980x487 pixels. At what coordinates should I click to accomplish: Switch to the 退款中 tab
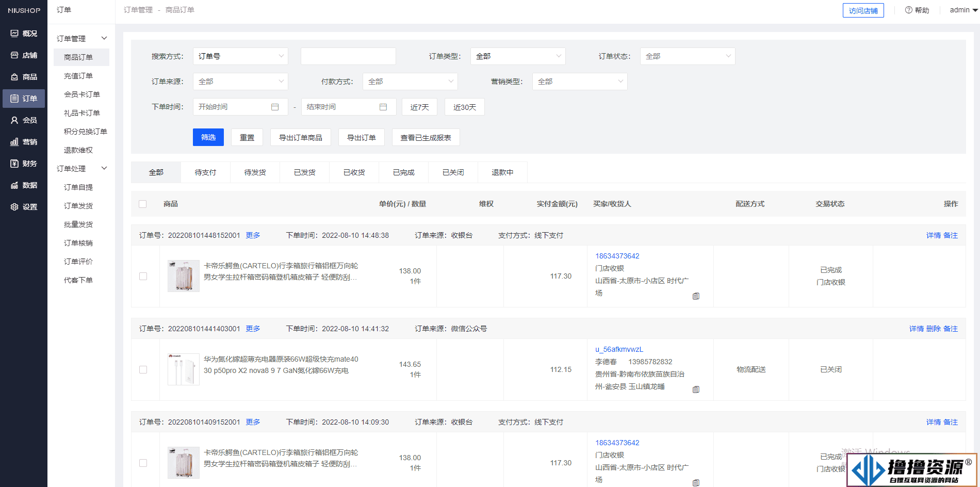click(502, 172)
